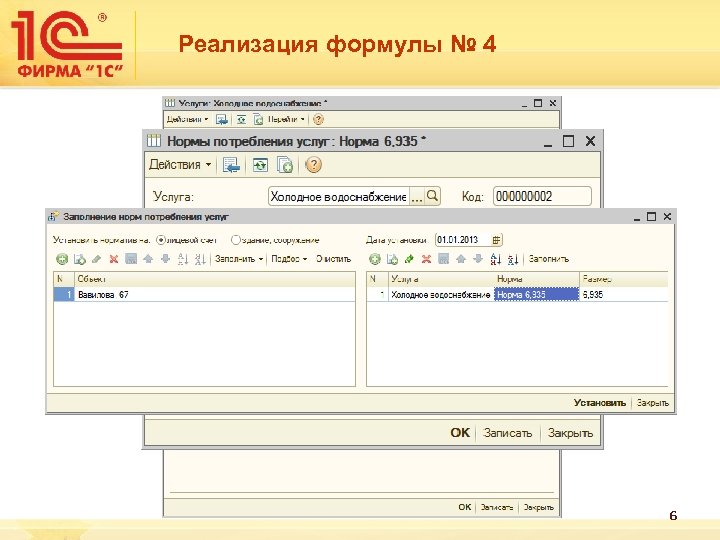Sort the Объект list ascending
Image resolution: width=720 pixels, height=540 pixels.
(x=183, y=259)
